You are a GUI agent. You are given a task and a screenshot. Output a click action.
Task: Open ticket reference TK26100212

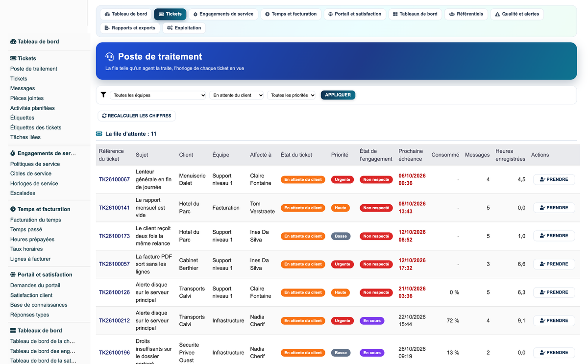[x=114, y=321]
